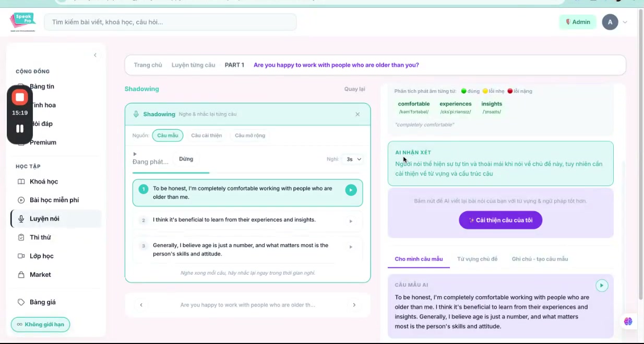Click the brain assistant icon at bottom right
The height and width of the screenshot is (344, 644).
coord(628,322)
